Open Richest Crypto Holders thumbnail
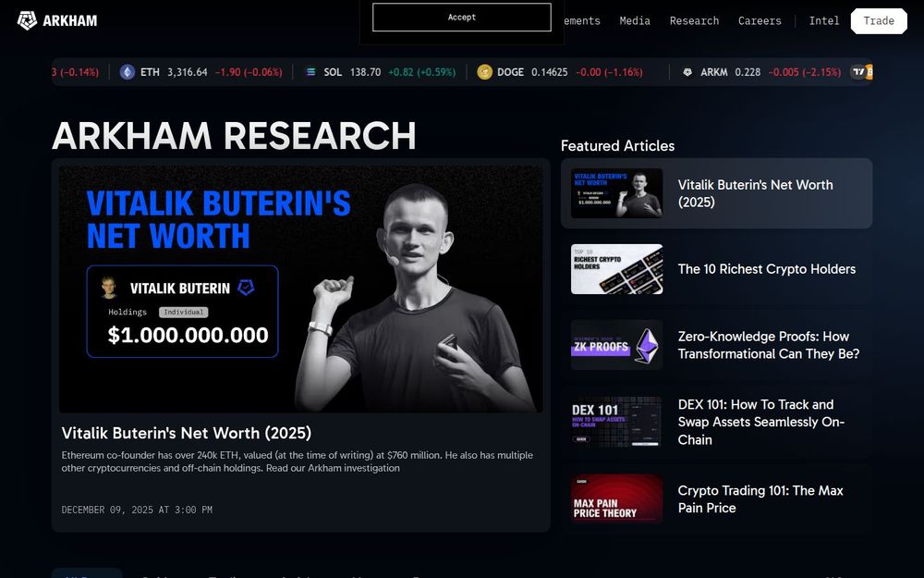Screen dimensions: 924x578 click(616, 269)
